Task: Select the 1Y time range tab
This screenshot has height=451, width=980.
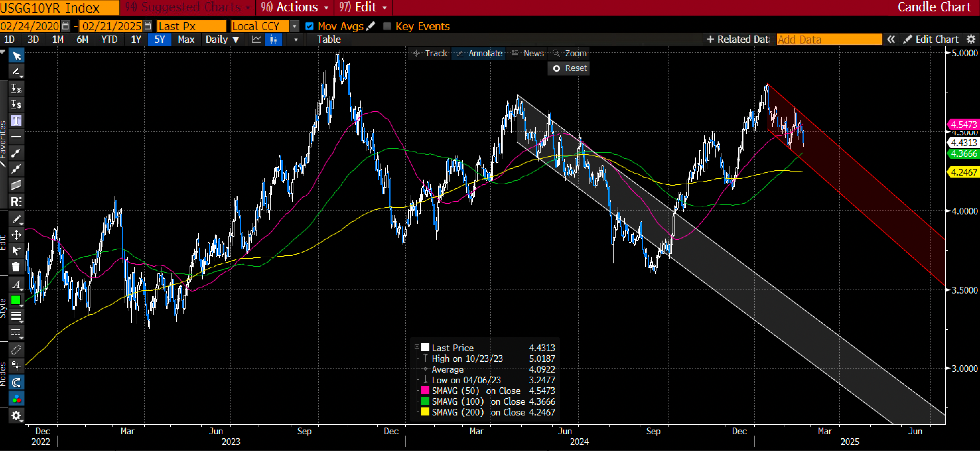Action: (136, 39)
